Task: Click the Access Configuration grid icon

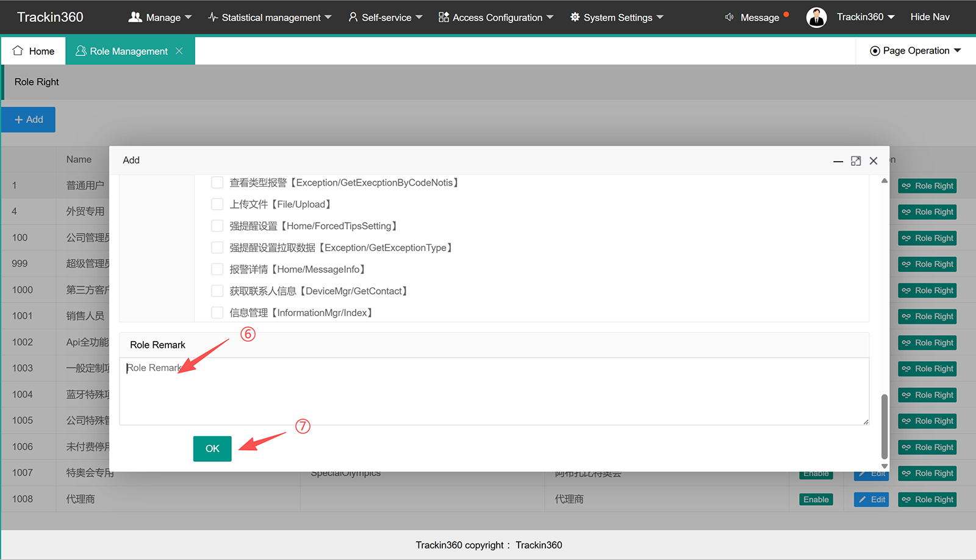Action: point(443,17)
